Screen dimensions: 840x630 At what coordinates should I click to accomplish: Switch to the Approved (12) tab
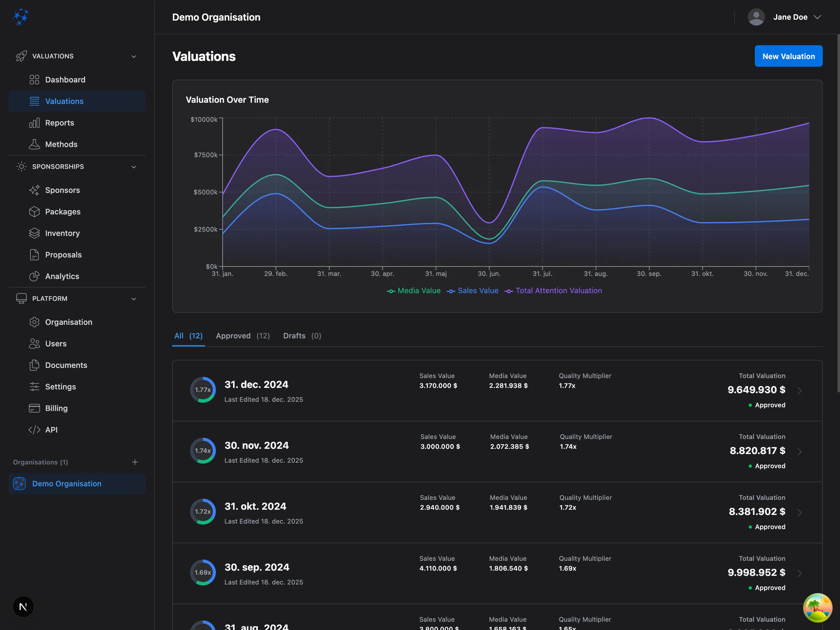click(243, 336)
